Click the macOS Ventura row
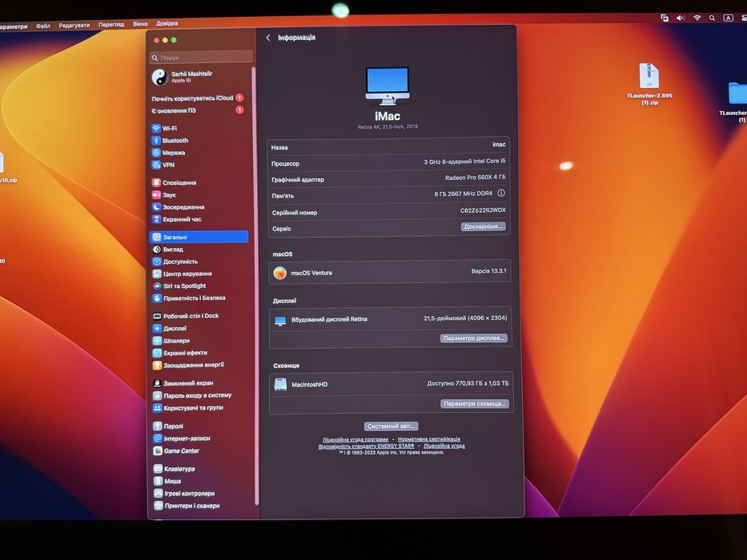Screen dimensions: 747x560 pos(390,272)
